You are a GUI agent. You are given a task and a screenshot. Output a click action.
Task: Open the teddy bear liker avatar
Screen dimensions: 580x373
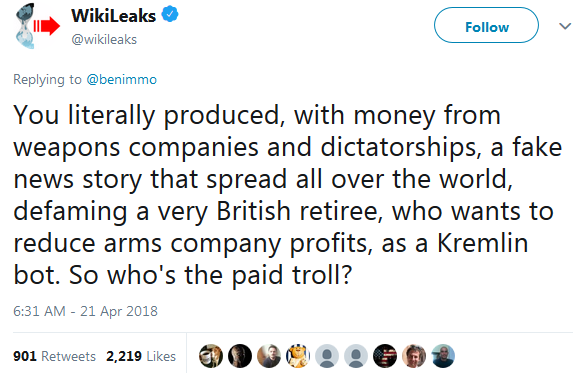point(298,356)
